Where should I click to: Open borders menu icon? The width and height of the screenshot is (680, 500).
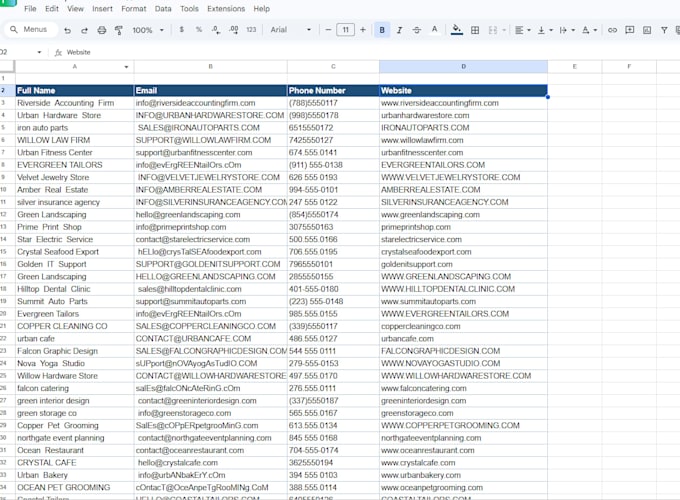475,30
